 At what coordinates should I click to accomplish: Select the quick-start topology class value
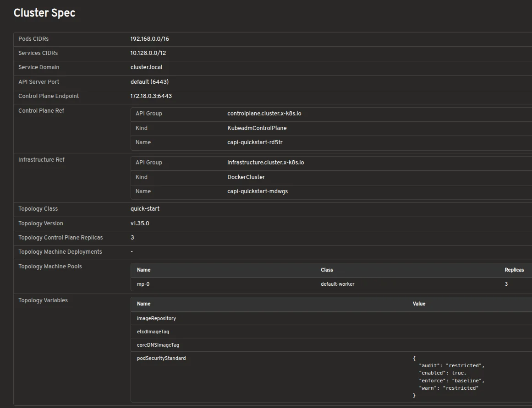(x=145, y=209)
